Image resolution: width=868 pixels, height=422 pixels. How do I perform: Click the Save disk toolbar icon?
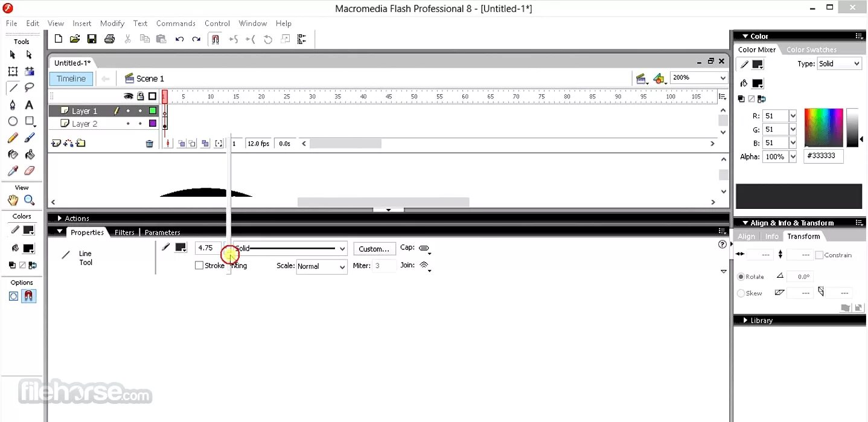tap(92, 39)
